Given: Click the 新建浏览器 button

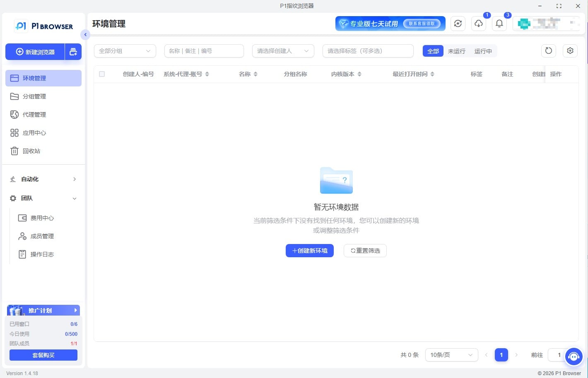Looking at the screenshot, I should click(x=35, y=52).
